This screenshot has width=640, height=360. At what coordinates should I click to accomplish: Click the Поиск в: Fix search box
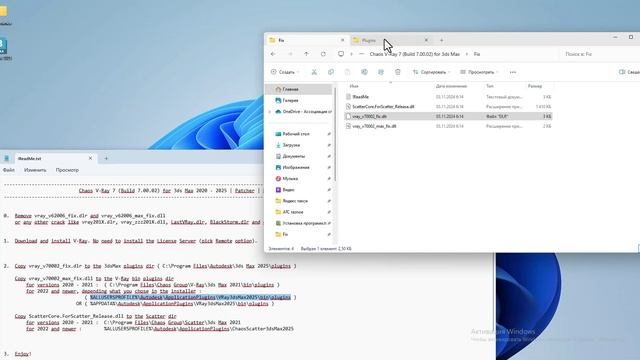tap(598, 54)
